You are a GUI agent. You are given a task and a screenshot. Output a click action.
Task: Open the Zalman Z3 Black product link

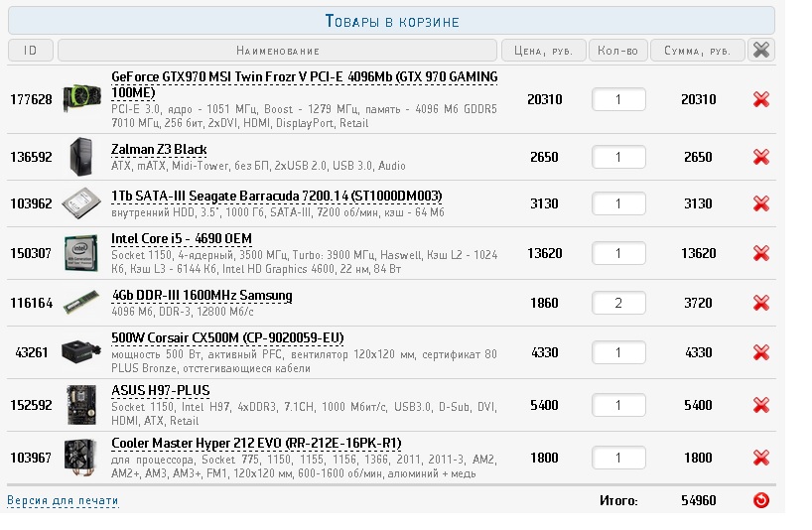(159, 150)
